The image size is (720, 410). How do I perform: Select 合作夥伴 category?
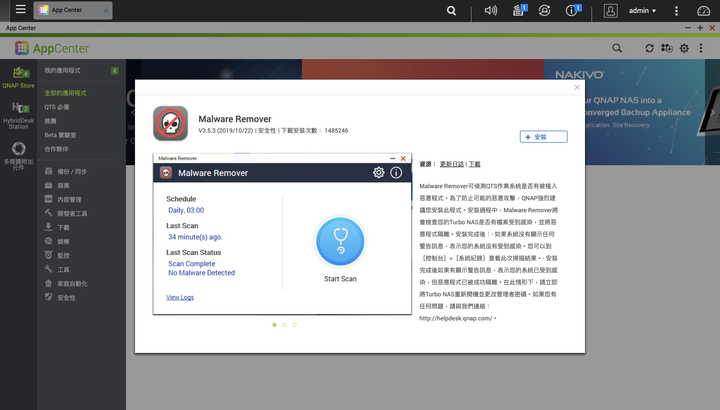(56, 149)
